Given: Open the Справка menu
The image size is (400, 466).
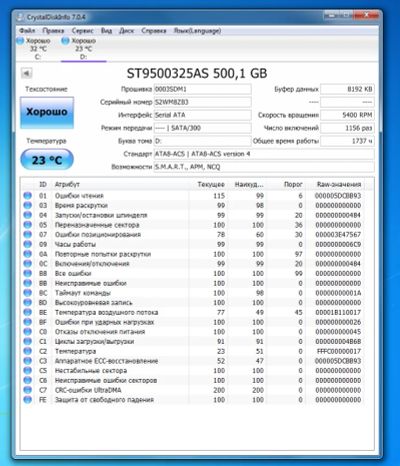Looking at the screenshot, I should (x=154, y=31).
